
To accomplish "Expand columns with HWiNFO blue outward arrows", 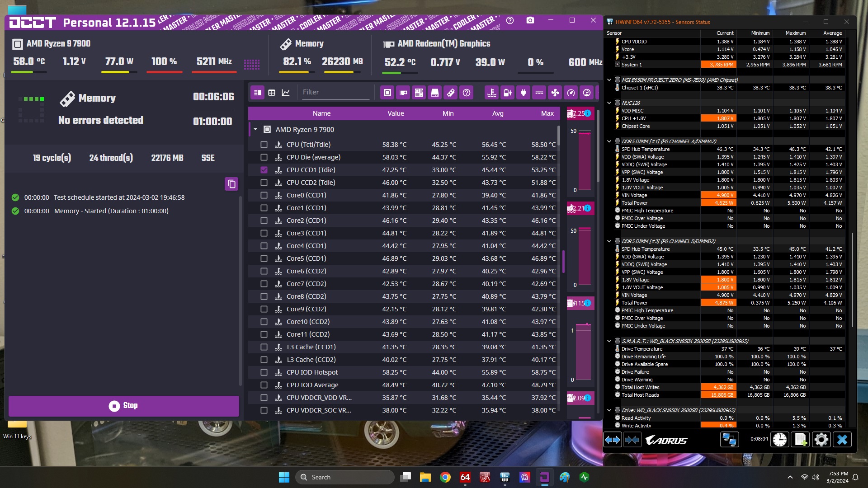I will (x=613, y=440).
